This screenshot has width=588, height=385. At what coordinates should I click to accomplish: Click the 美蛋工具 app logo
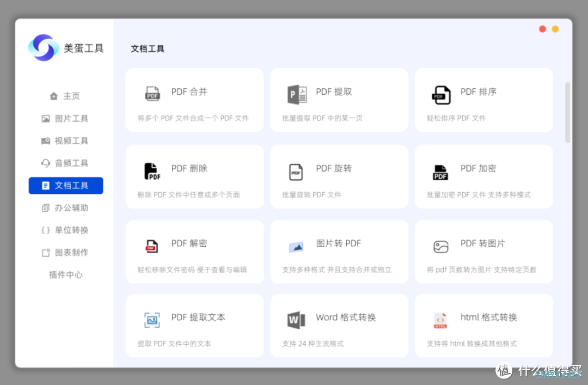pos(43,48)
